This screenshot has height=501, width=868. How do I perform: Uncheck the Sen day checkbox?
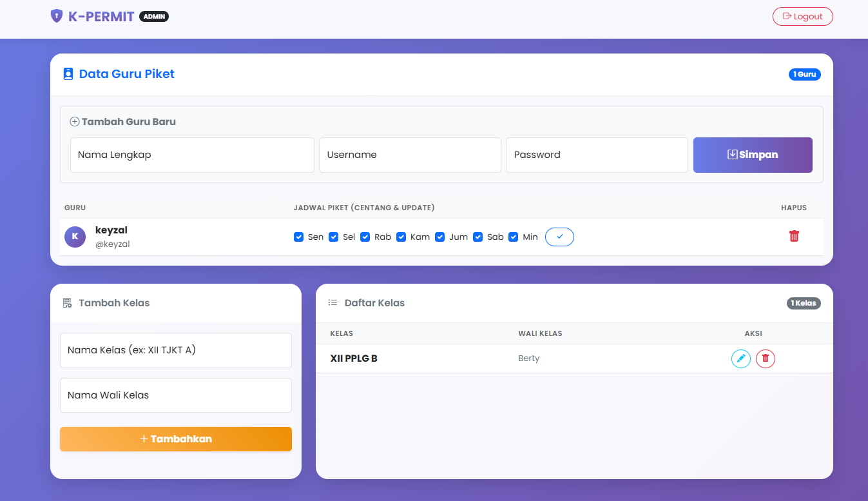point(298,237)
